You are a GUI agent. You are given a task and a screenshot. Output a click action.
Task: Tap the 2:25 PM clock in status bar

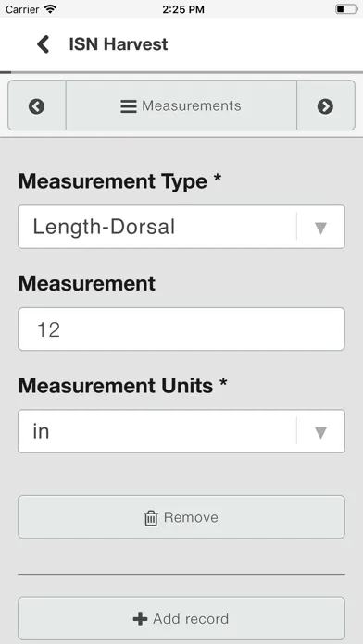point(183,9)
